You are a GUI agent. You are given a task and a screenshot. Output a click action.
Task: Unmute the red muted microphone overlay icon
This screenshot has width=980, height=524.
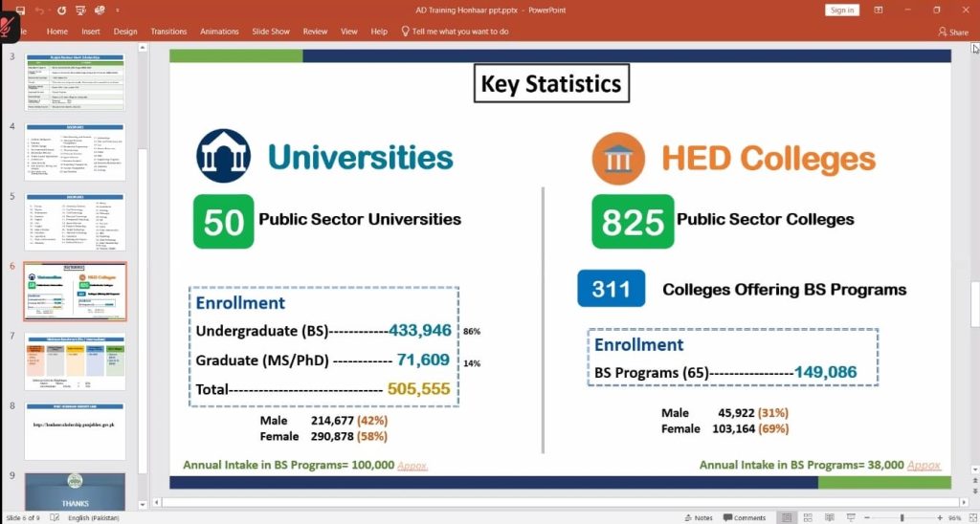tap(9, 28)
